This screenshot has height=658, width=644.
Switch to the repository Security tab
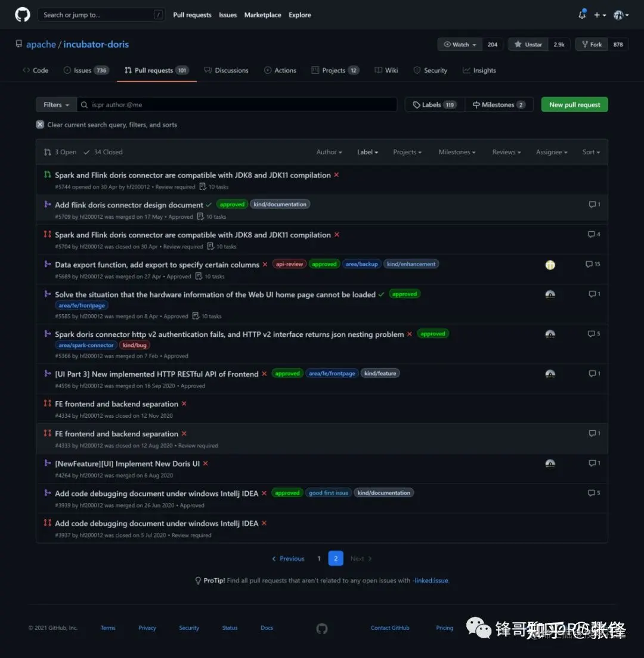coord(431,70)
